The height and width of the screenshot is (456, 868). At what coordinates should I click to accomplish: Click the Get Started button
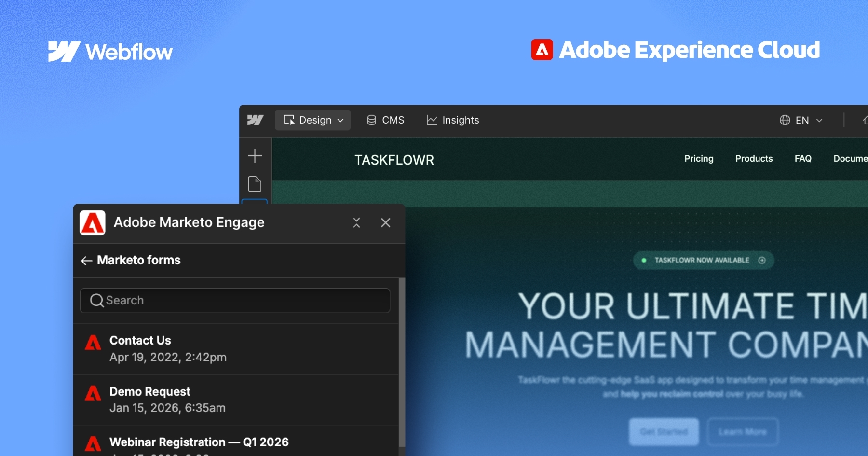(664, 432)
